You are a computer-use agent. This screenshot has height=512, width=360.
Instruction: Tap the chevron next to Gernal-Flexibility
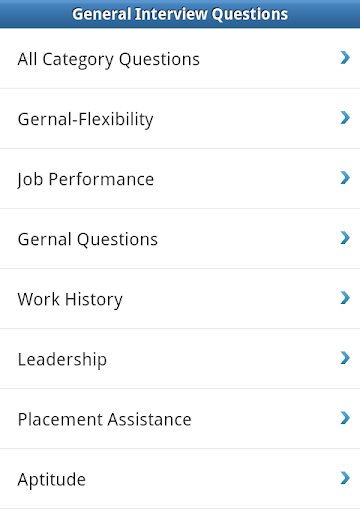point(345,118)
